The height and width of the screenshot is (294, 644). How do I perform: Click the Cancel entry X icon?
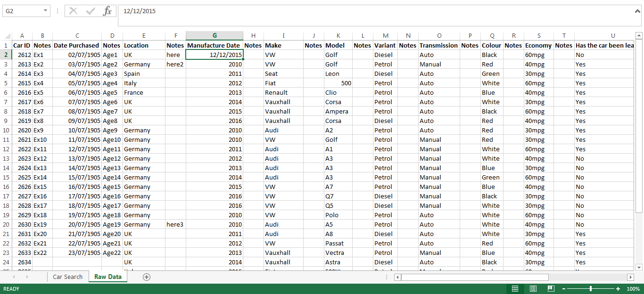pyautogui.click(x=73, y=11)
